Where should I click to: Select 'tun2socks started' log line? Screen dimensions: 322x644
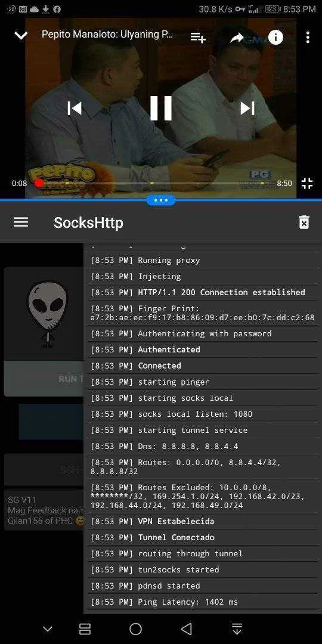pyautogui.click(x=203, y=569)
